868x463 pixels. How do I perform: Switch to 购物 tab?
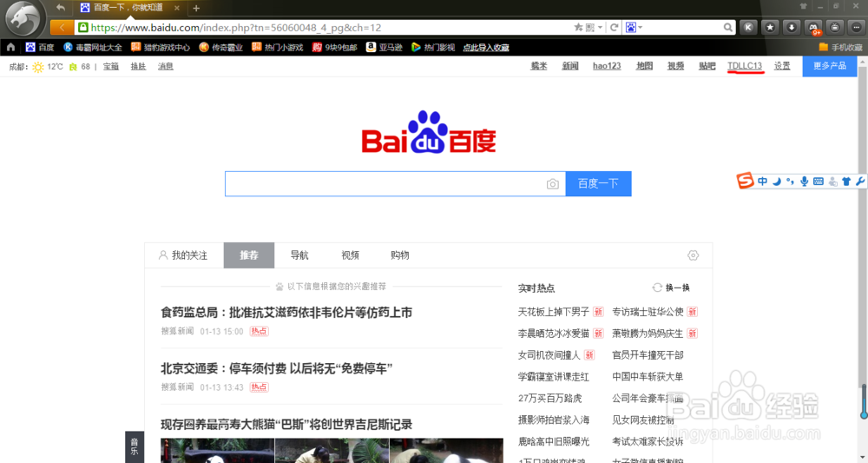click(x=399, y=255)
